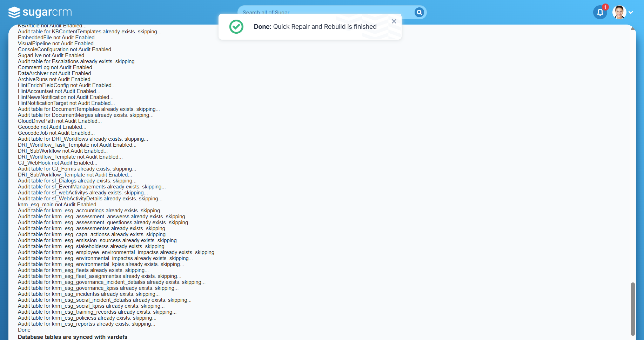Viewport: 644px width, 340px height.
Task: Click 'Audit table for knm_esg_emission_sourcess' line
Action: pyautogui.click(x=100, y=240)
